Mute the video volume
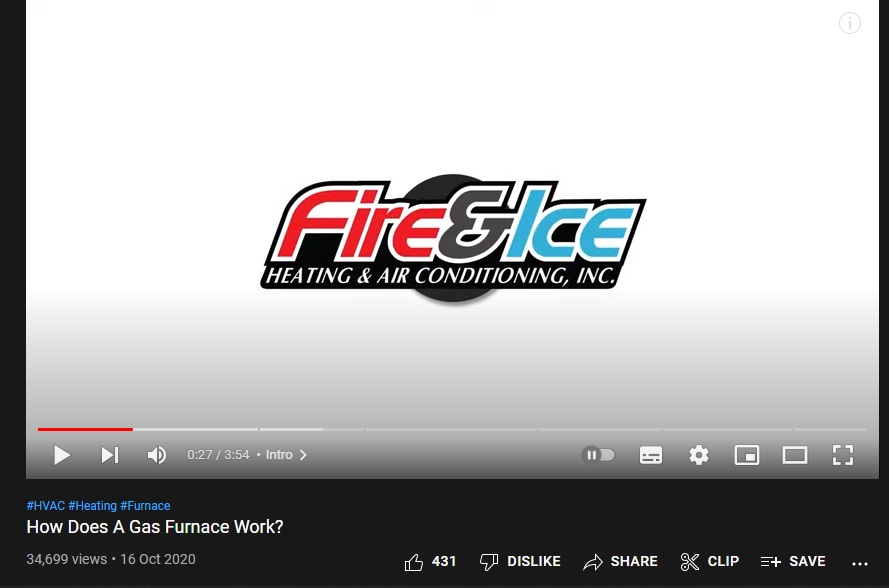The image size is (889, 588). [156, 455]
